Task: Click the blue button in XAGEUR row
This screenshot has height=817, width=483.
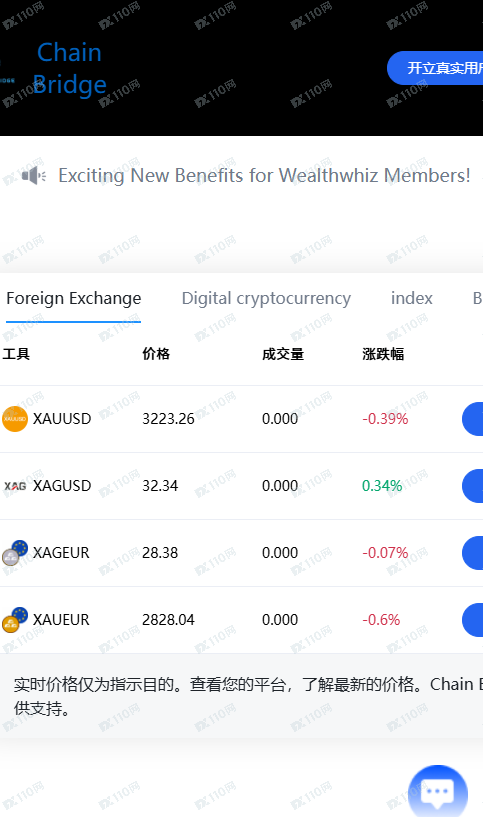Action: click(473, 553)
